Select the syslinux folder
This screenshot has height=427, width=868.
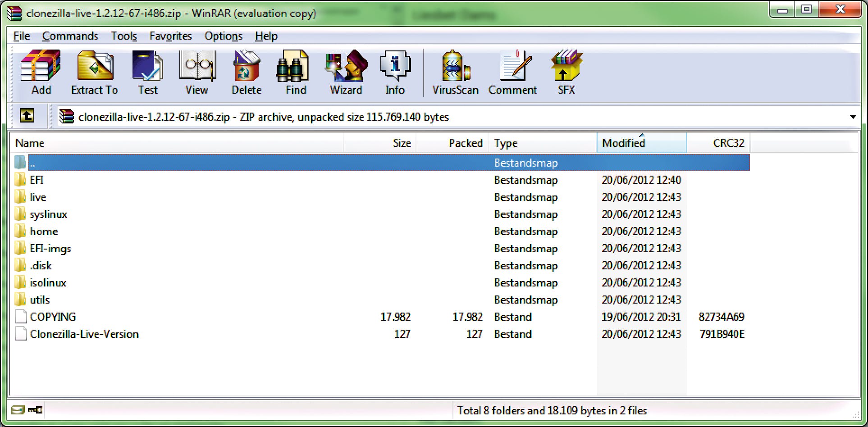pyautogui.click(x=48, y=214)
